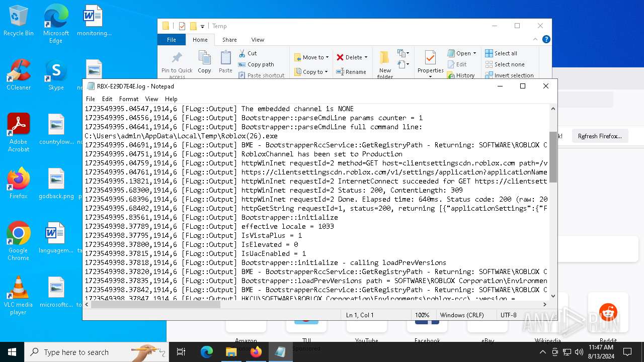Click Rename in the Explorer ribbon
This screenshot has width=644, height=362.
[351, 72]
